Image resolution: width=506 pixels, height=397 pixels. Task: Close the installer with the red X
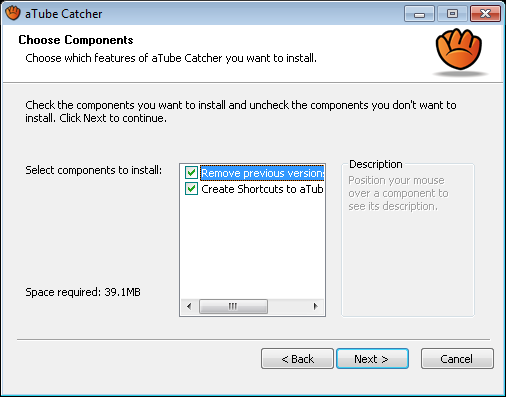click(x=485, y=14)
